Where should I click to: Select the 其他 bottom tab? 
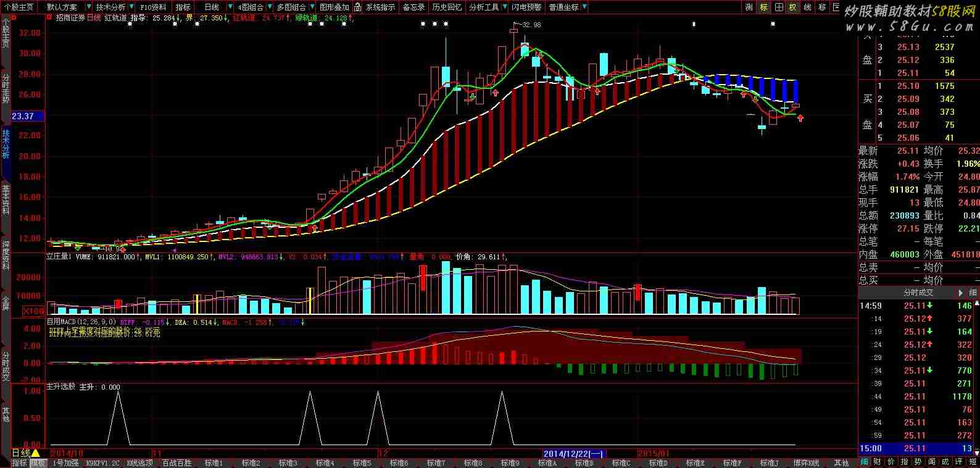841,462
